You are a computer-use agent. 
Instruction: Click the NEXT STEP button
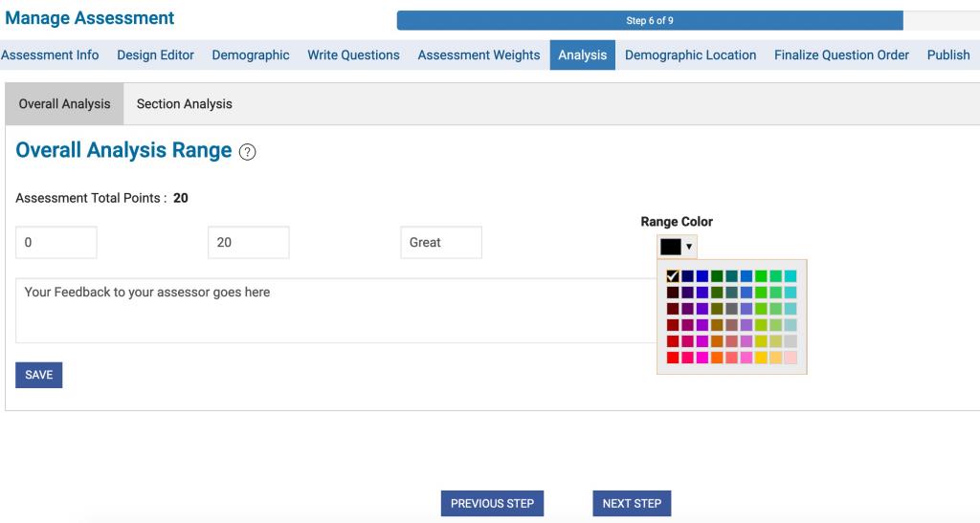point(632,504)
